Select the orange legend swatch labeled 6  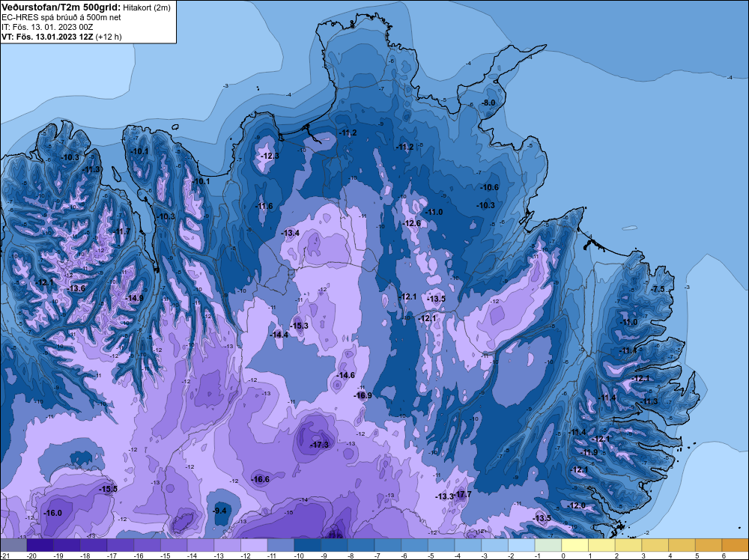736,545
